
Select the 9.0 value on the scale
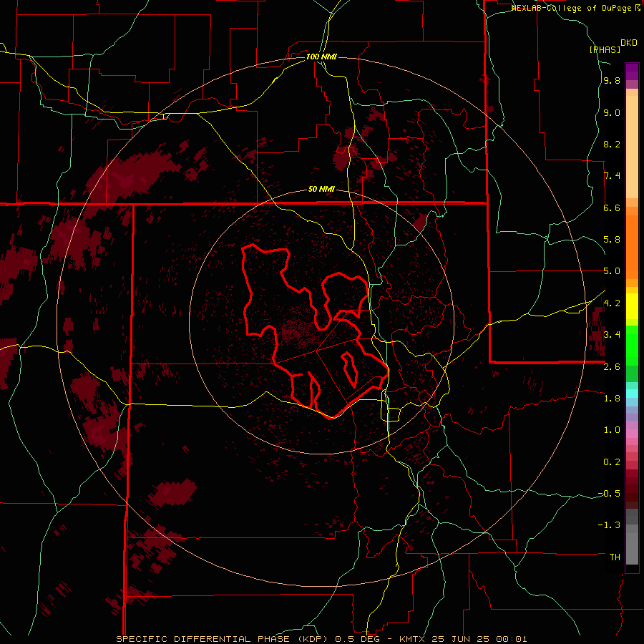pos(612,112)
